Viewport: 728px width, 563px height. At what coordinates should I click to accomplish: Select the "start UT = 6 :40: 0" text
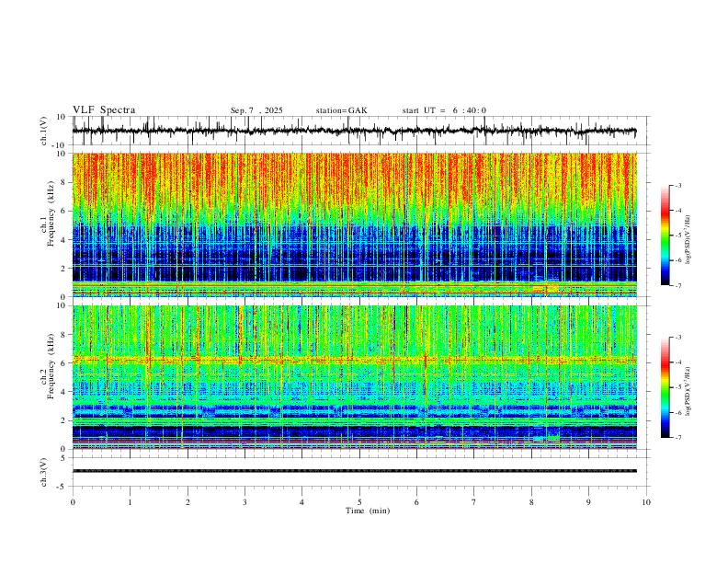tap(444, 110)
